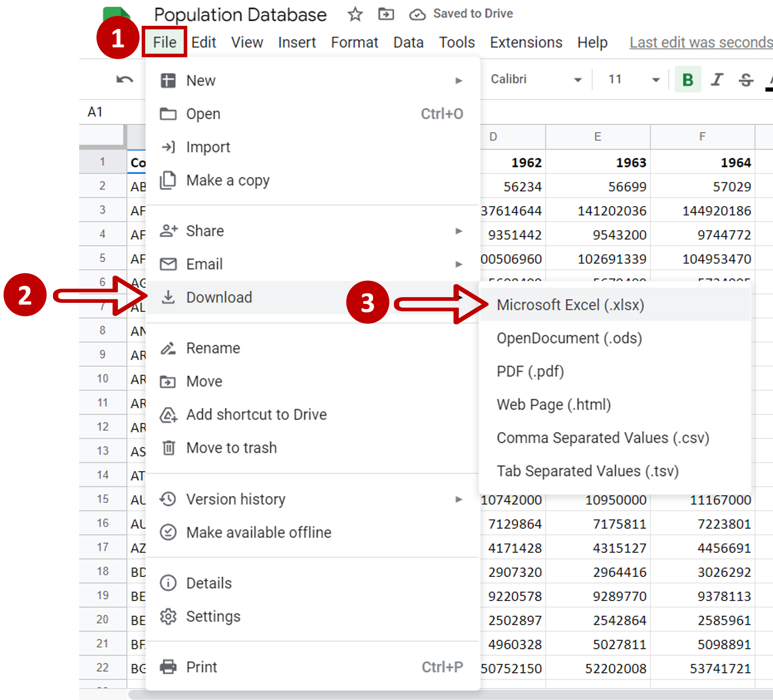Choose OpenDocument (.ods) format

[615, 338]
